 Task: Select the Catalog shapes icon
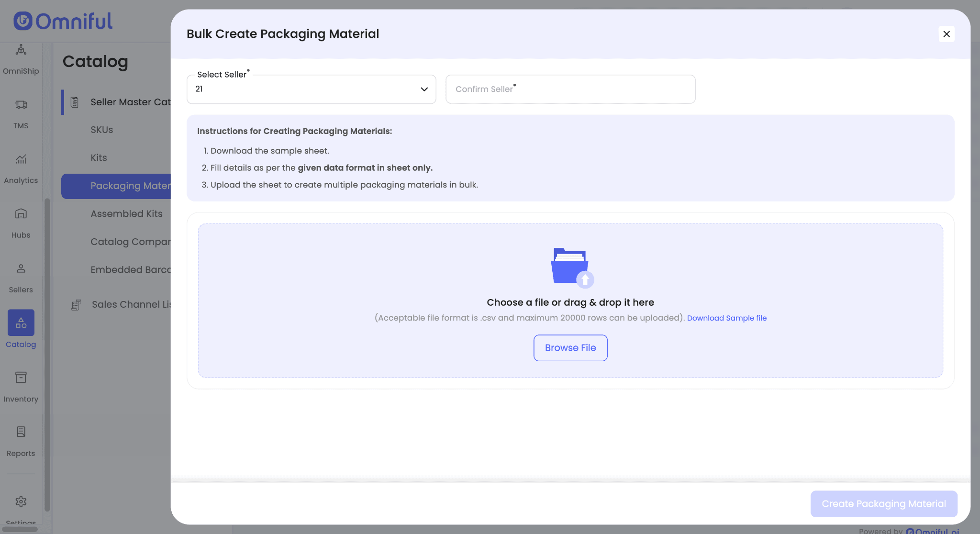(x=21, y=323)
